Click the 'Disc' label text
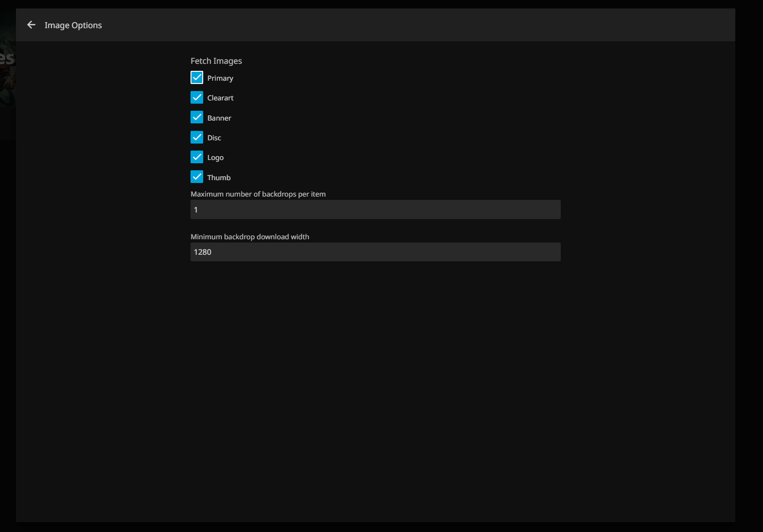 pyautogui.click(x=214, y=138)
